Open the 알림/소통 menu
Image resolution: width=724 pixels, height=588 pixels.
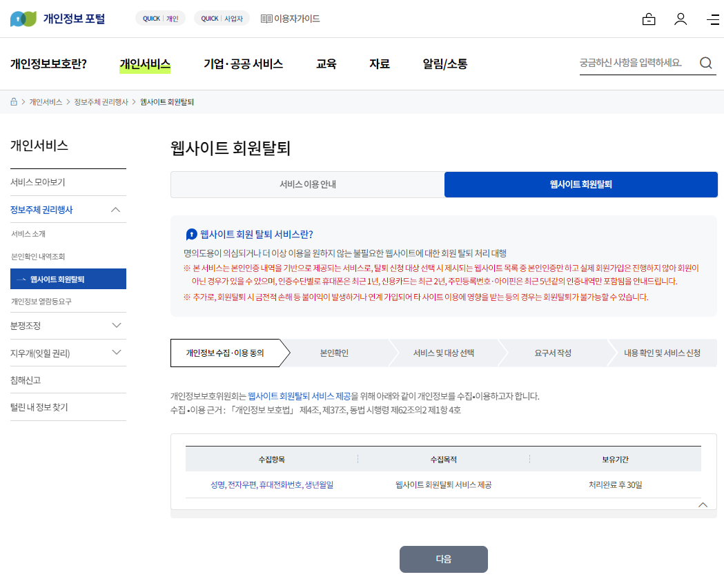(x=446, y=63)
